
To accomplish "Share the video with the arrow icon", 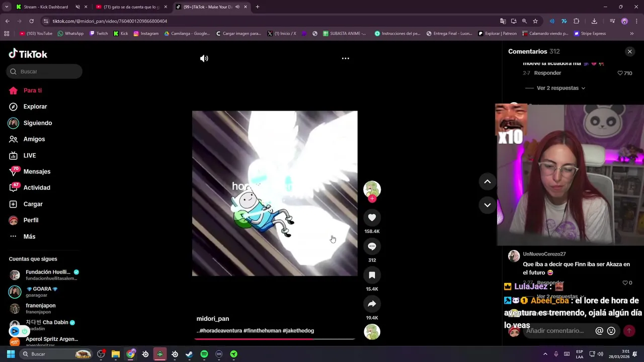I will point(372,304).
